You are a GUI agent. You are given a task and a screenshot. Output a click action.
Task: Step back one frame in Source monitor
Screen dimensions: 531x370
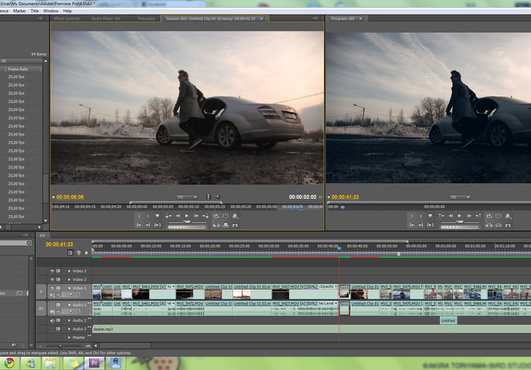[x=178, y=216]
